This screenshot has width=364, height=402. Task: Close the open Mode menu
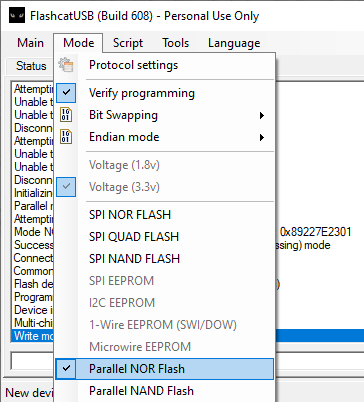78,43
